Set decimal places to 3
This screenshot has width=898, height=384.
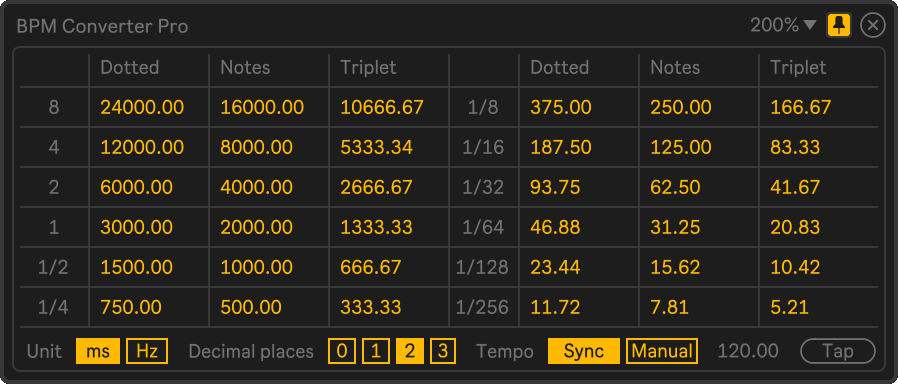tap(443, 351)
